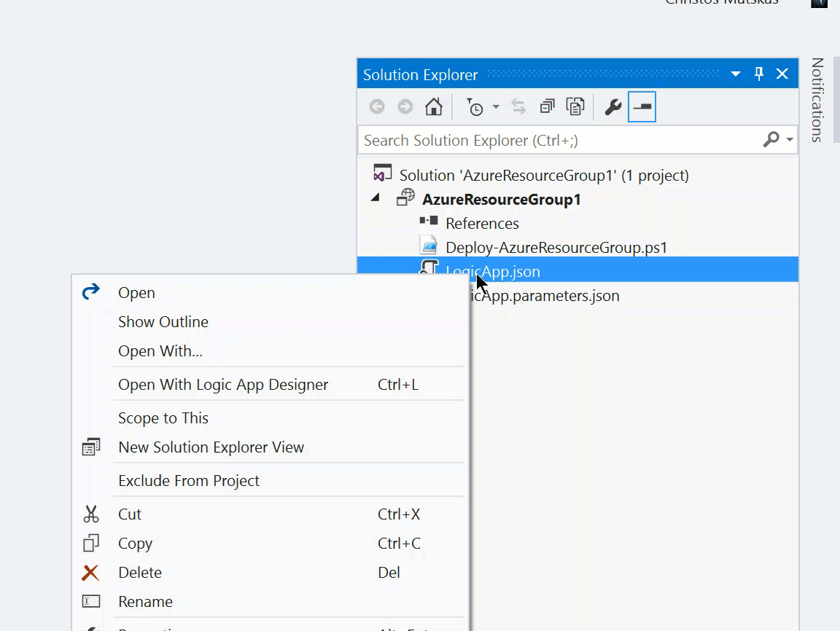Viewport: 840px width, 631px height.
Task: Toggle Preview Selected Items button
Action: [642, 106]
